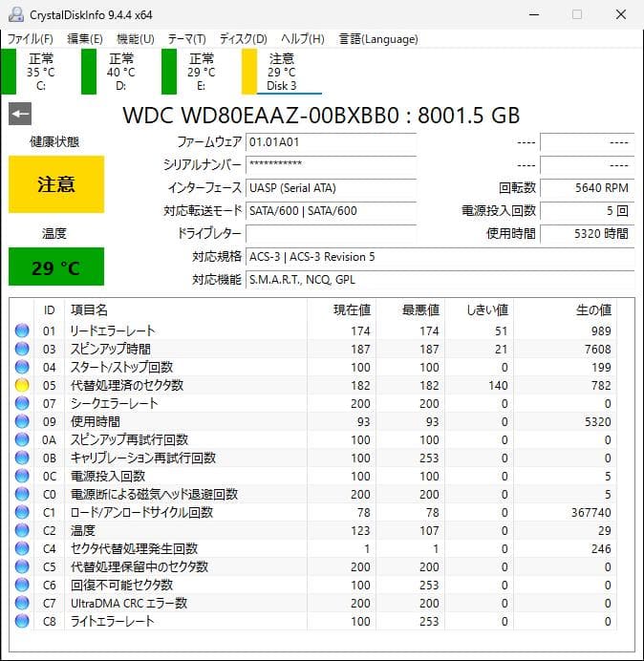Click status orb for 04 スタート/ストップ回数
The height and width of the screenshot is (661, 644).
[x=22, y=367]
